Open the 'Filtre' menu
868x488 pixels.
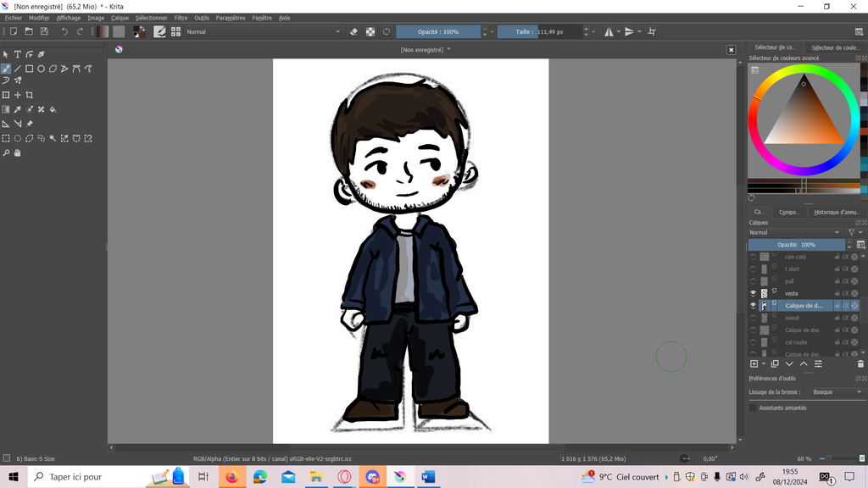181,18
